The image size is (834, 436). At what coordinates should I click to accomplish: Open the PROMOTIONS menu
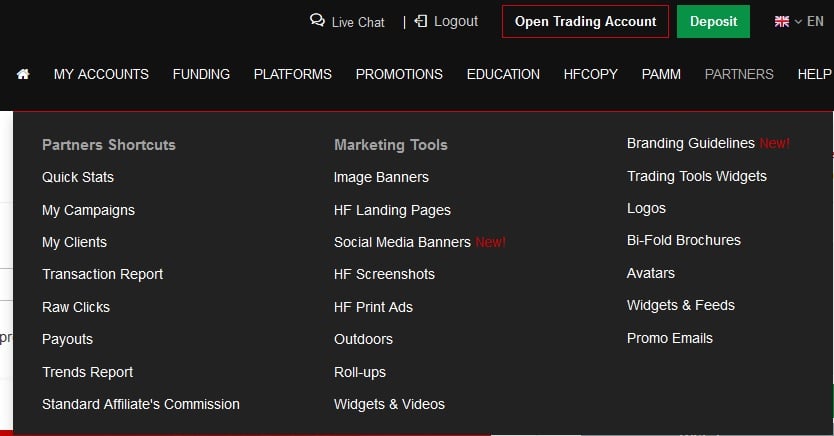[399, 74]
